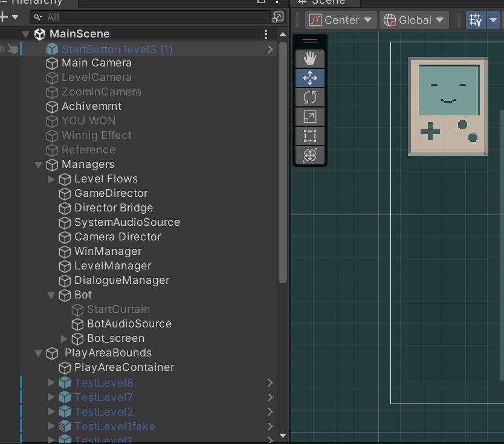The image size is (504, 444).
Task: Collapse the Managers group
Action: pyautogui.click(x=39, y=165)
